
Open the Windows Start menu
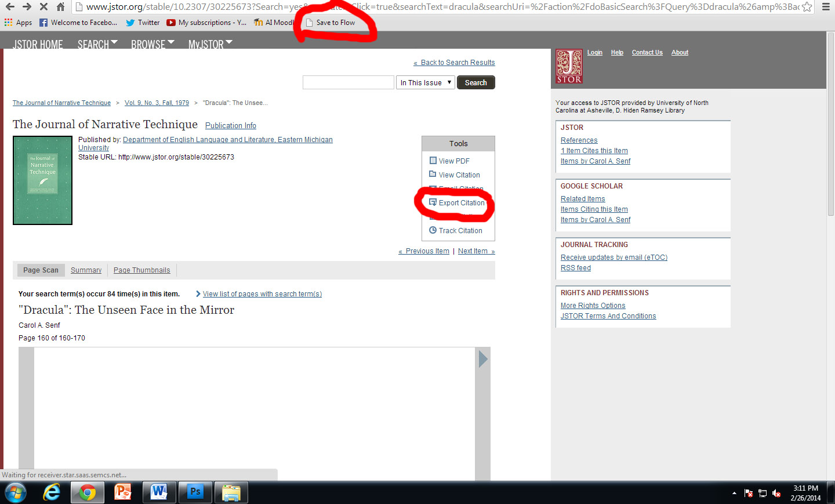[x=16, y=492]
